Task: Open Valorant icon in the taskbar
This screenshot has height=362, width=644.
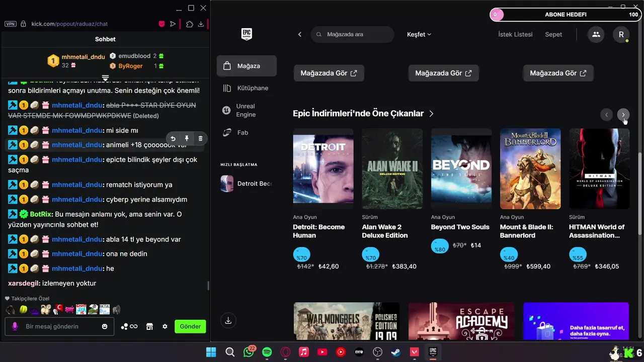Action: (x=414, y=352)
